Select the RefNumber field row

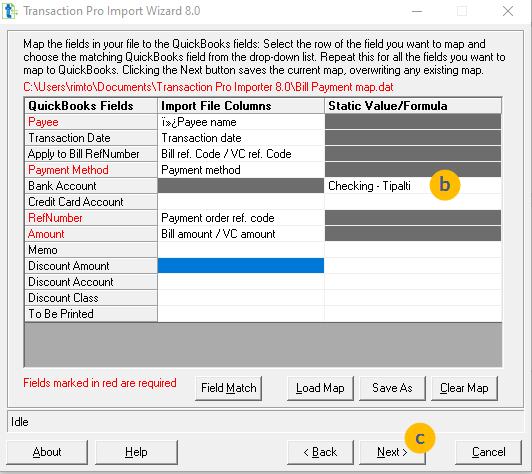coord(91,217)
